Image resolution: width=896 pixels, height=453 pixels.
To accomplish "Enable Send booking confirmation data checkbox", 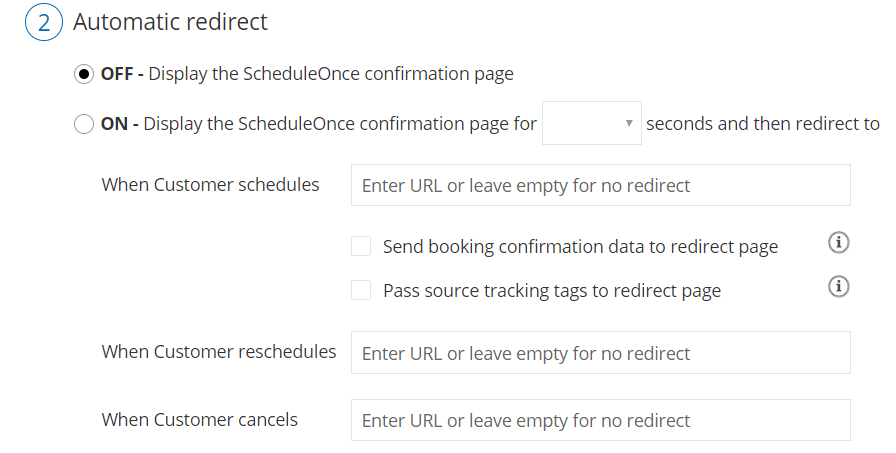I will click(x=361, y=246).
